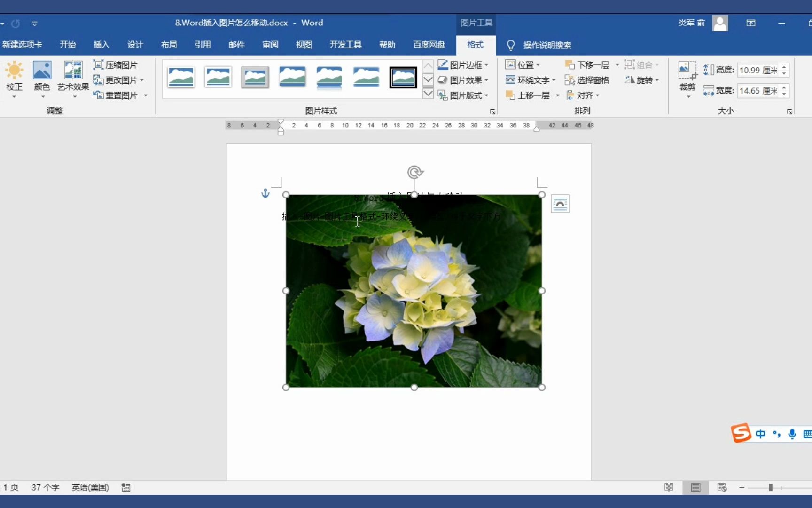
Task: Expand the Send Backward dropdown arrow
Action: pos(617,65)
